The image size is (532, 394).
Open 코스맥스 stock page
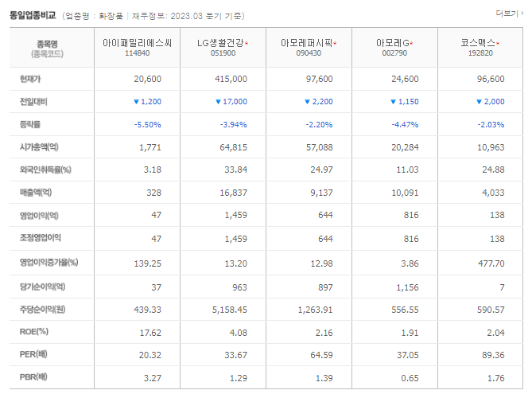[478, 43]
